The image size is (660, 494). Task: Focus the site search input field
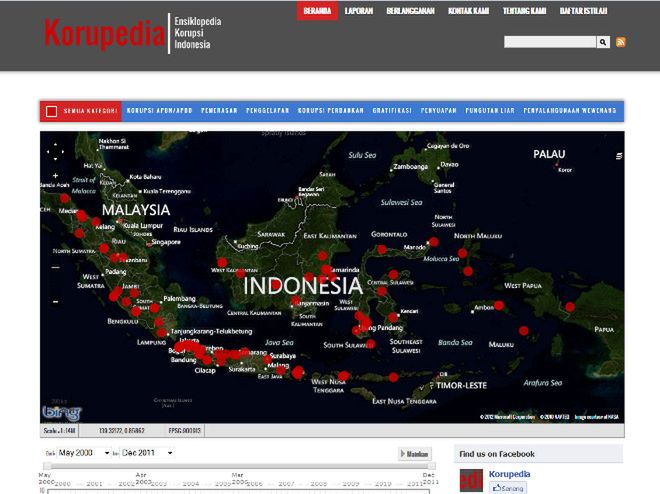550,42
